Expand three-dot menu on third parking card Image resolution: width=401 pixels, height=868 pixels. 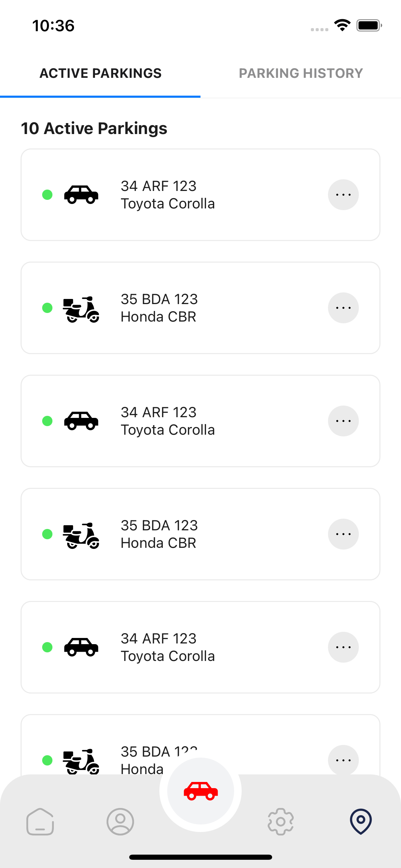[343, 421]
